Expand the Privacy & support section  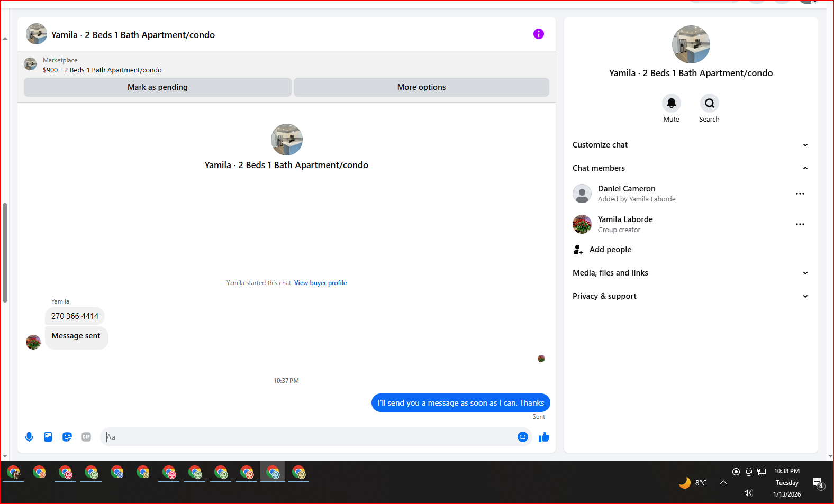tap(691, 296)
